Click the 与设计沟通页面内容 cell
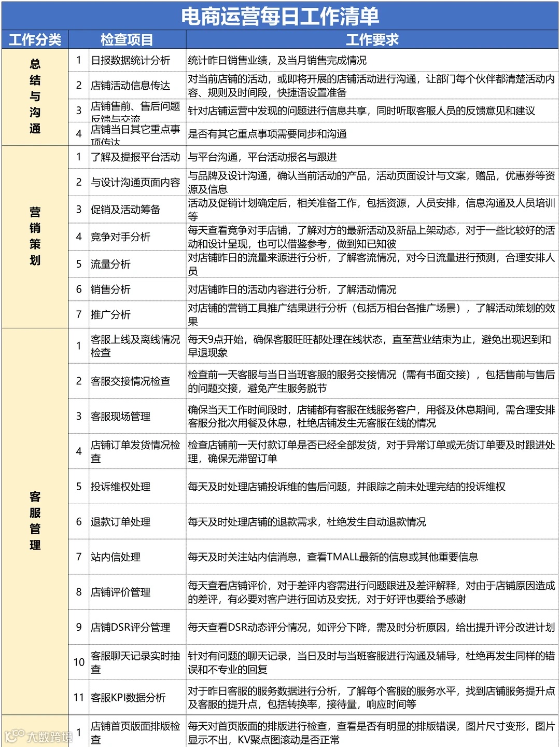 coord(137,182)
